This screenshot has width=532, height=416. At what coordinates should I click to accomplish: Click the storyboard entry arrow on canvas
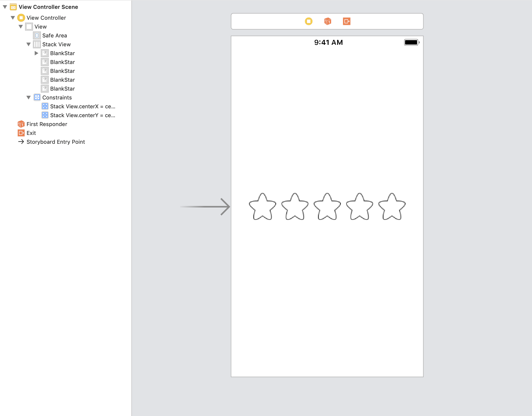(205, 207)
